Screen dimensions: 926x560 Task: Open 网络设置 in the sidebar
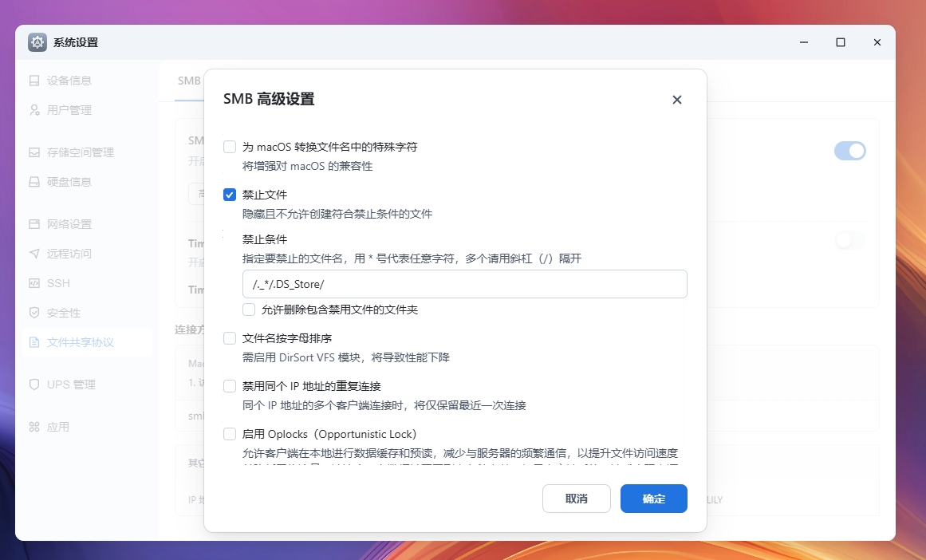(86, 224)
